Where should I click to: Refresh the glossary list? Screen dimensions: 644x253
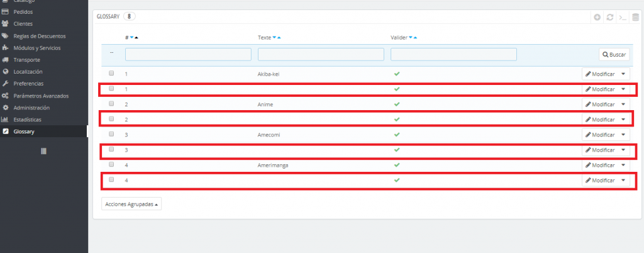609,17
